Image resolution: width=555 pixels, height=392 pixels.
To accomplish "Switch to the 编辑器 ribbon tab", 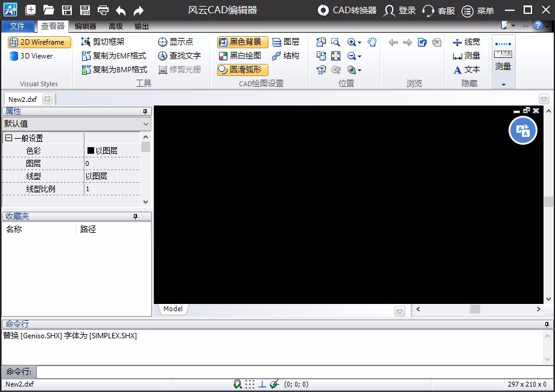I will pos(85,26).
